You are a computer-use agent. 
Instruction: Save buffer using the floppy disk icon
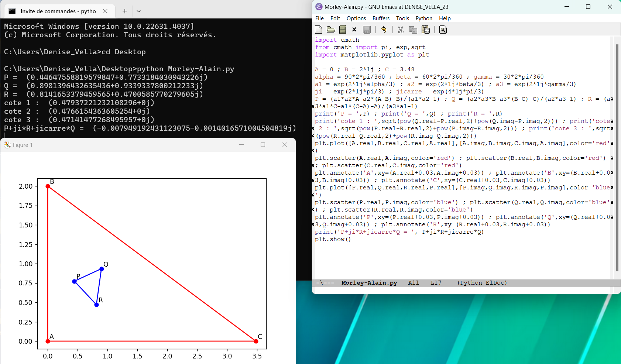[x=367, y=30]
